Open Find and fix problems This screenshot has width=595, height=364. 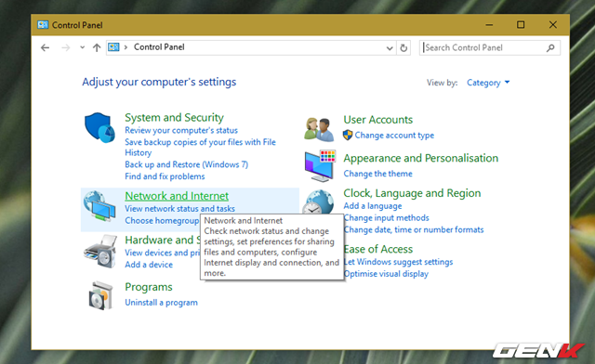[165, 176]
